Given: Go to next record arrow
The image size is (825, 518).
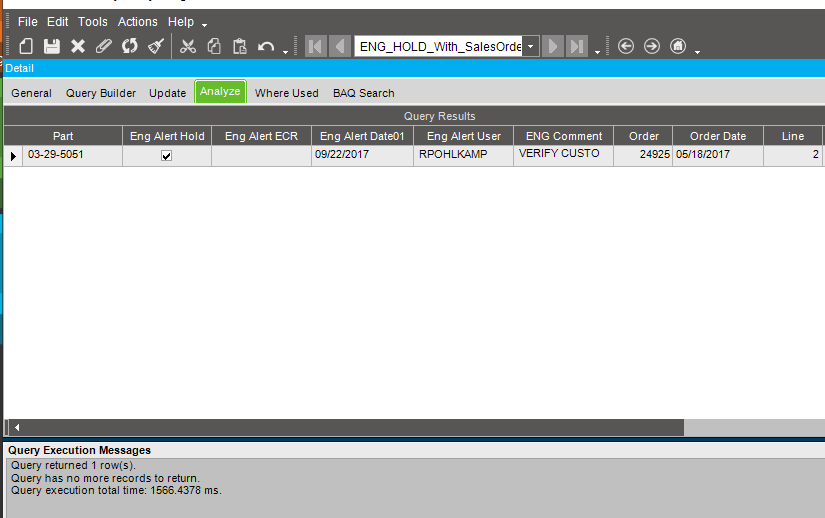Looking at the screenshot, I should coord(552,46).
